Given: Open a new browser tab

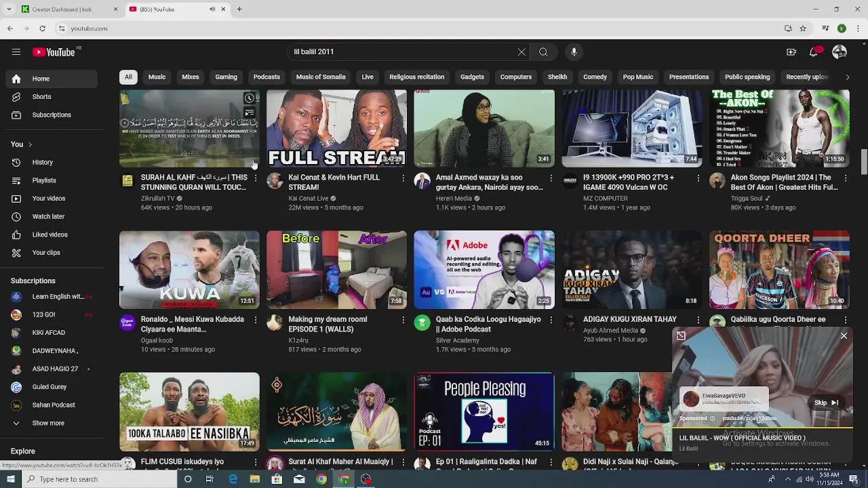Looking at the screenshot, I should (x=239, y=9).
